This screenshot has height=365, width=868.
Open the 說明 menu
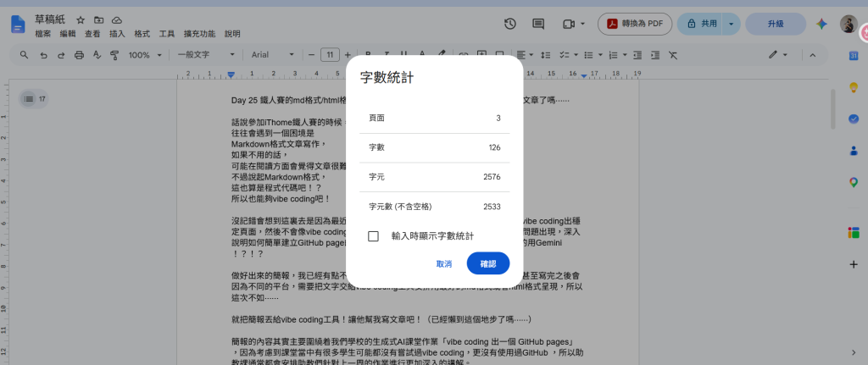click(232, 34)
